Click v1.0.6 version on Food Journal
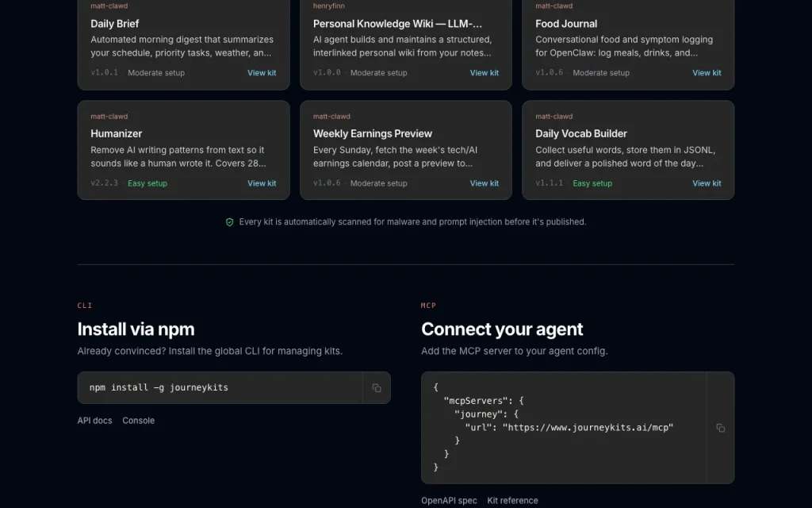 (x=549, y=73)
